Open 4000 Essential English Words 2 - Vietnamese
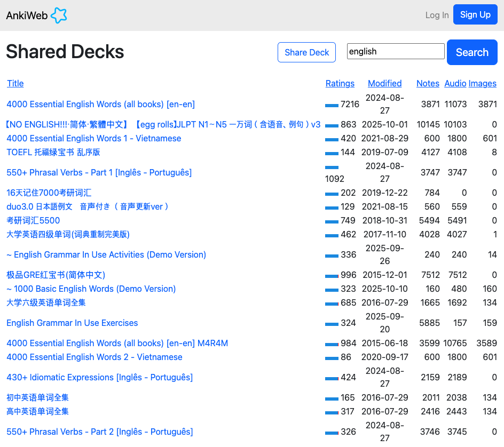This screenshot has height=447, width=504. pyautogui.click(x=94, y=357)
